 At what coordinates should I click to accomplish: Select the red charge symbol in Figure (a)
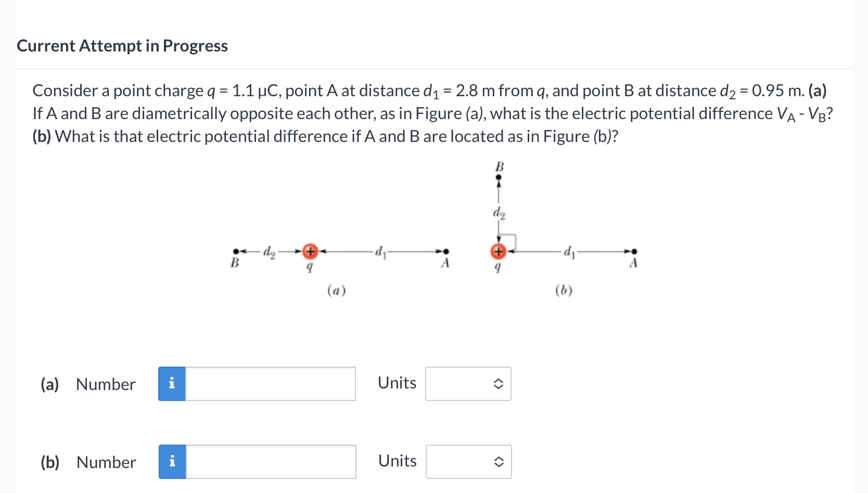coord(310,252)
